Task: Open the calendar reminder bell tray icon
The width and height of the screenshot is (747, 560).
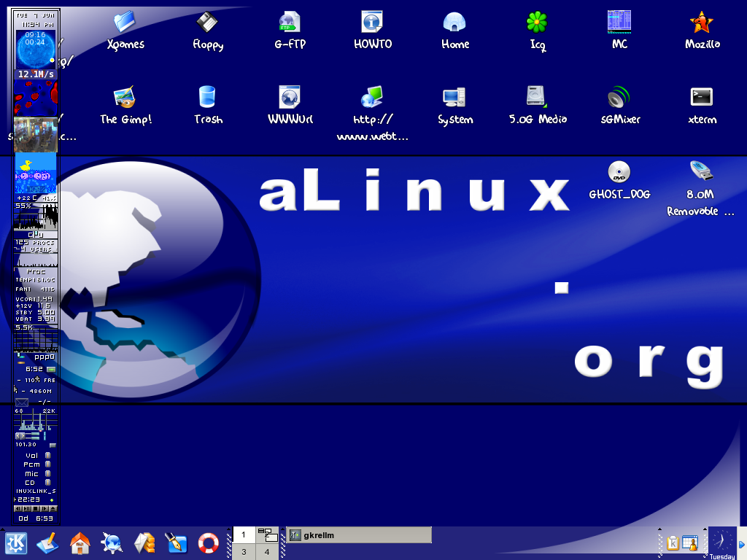Action: (690, 542)
